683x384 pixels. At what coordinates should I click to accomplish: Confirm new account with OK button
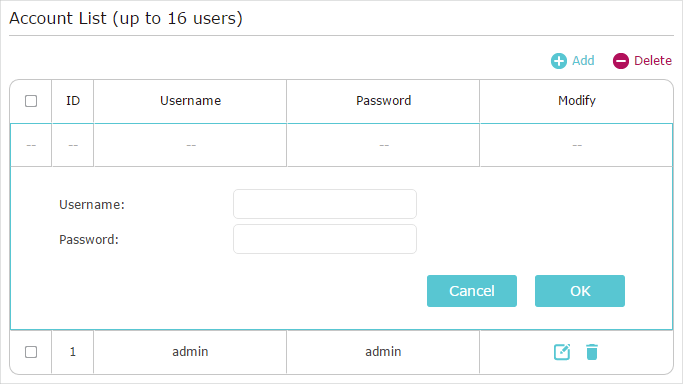point(580,291)
